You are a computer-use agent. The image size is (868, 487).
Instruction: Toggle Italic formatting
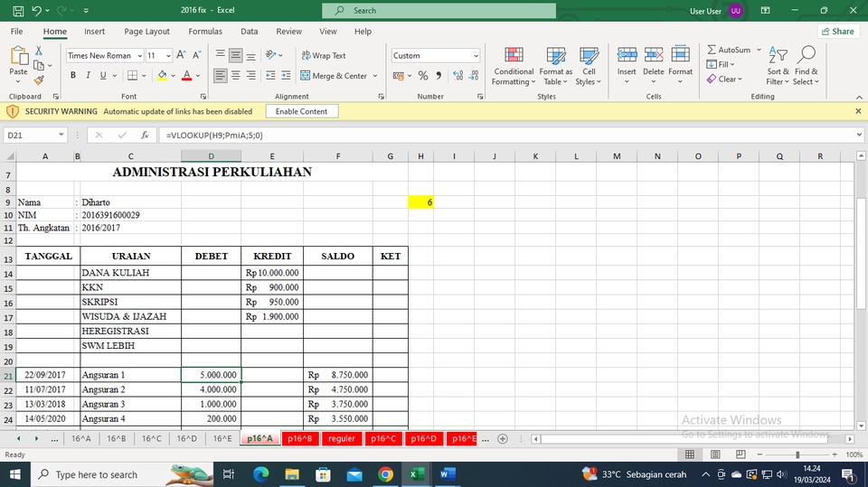[x=88, y=75]
